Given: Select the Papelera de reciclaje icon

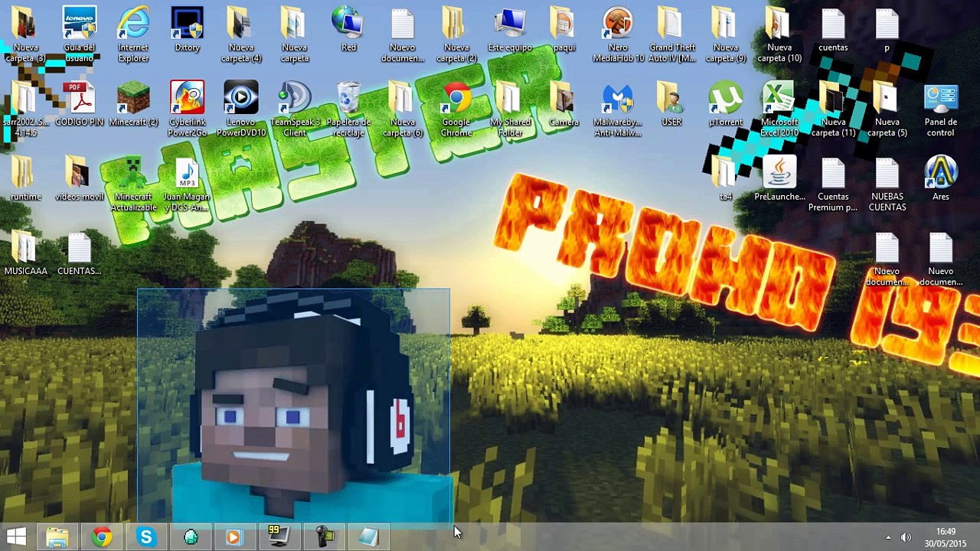Looking at the screenshot, I should pyautogui.click(x=348, y=109).
